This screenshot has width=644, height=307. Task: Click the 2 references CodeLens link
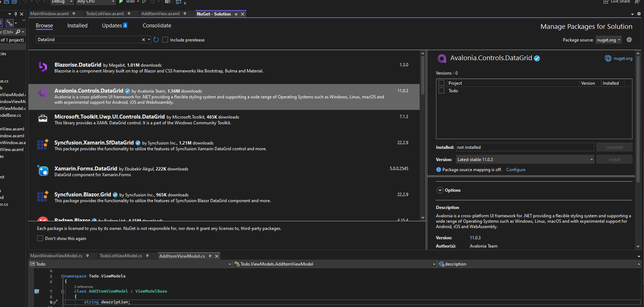(x=84, y=287)
